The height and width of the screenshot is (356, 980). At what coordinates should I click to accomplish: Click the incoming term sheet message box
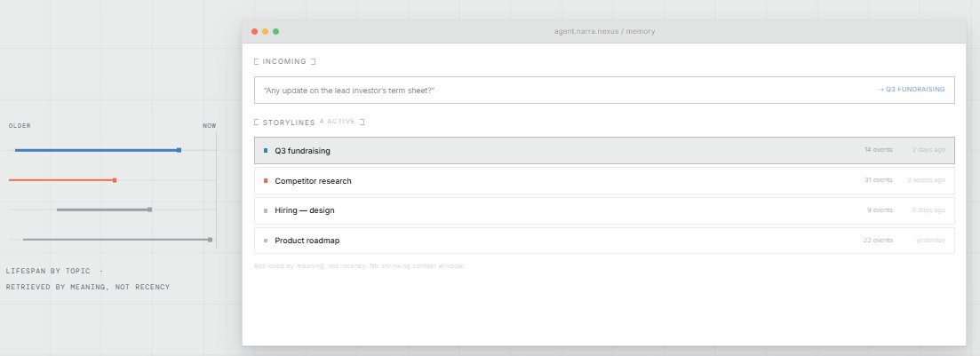pyautogui.click(x=604, y=90)
